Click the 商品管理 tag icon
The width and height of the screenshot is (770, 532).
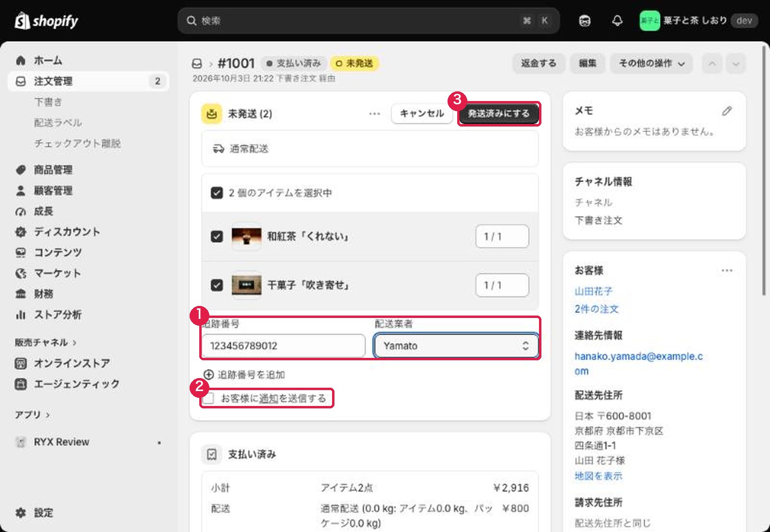click(x=21, y=170)
